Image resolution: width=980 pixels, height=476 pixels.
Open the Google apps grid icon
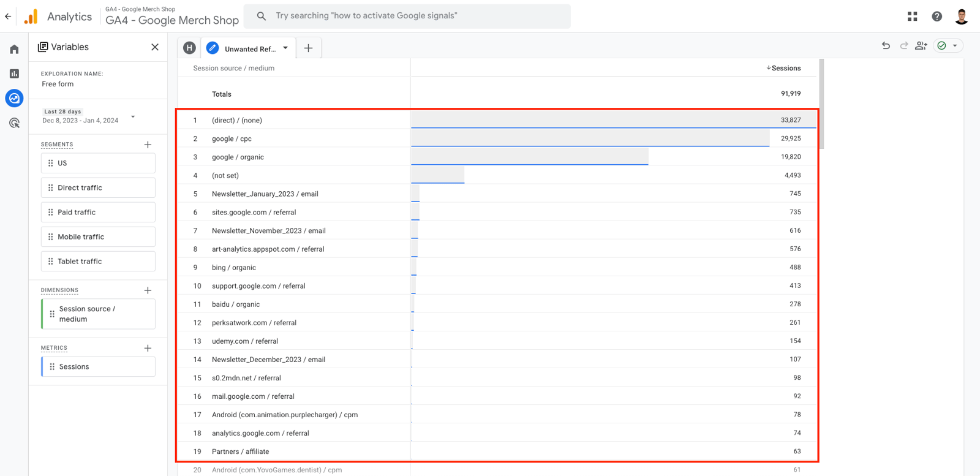click(912, 17)
